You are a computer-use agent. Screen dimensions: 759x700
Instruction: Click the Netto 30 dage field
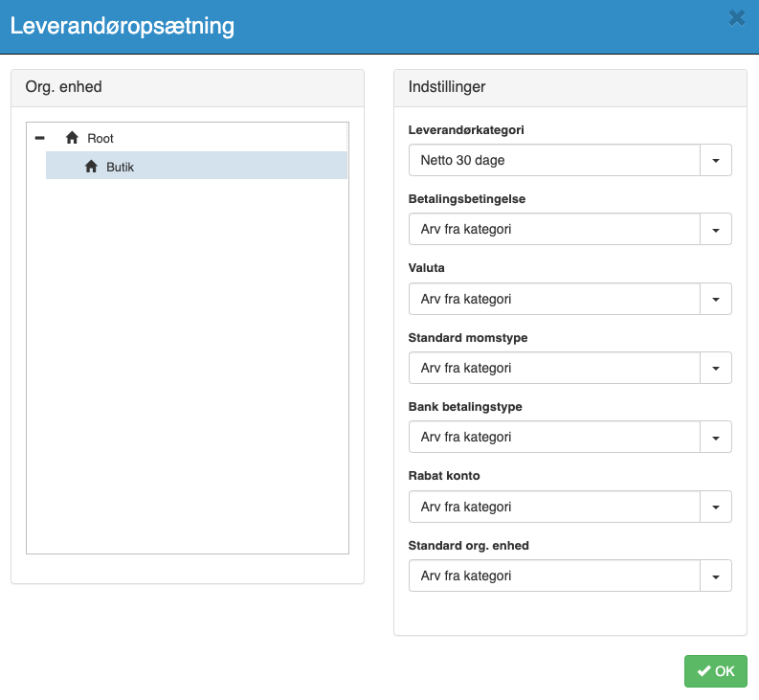point(555,160)
